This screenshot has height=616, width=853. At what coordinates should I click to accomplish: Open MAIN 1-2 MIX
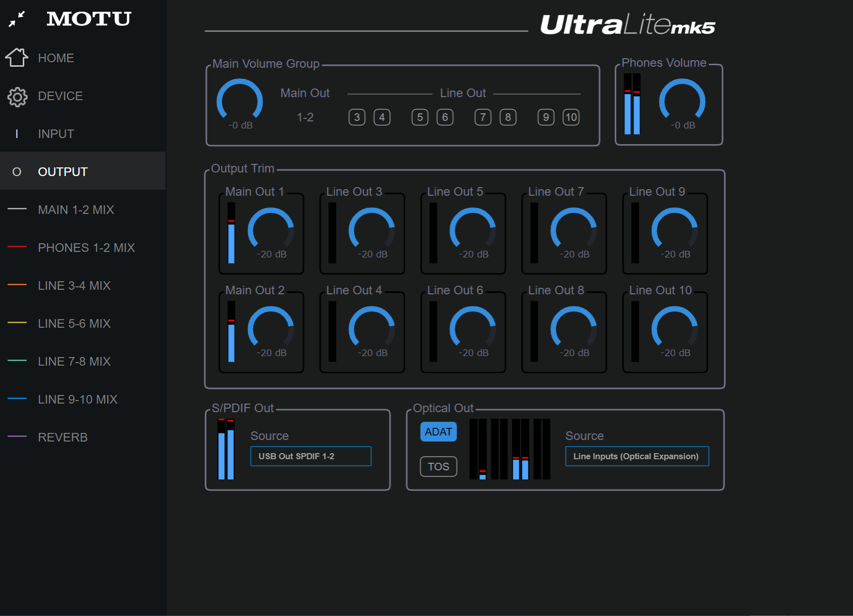[83, 209]
